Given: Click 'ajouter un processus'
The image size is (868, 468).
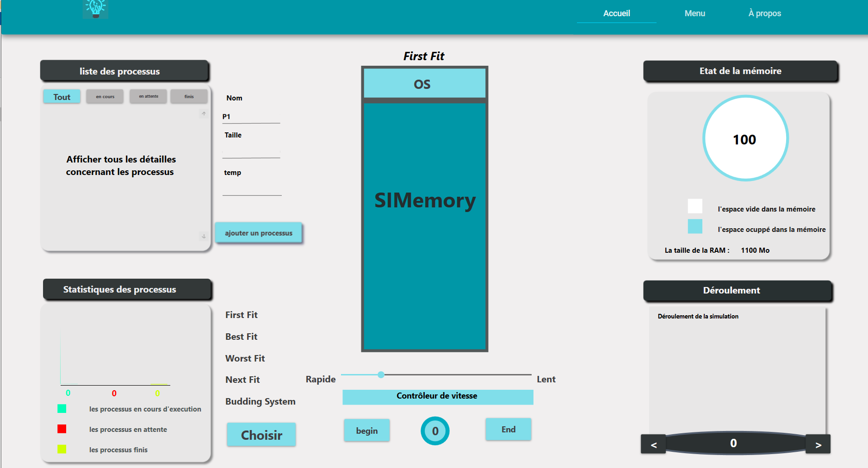Looking at the screenshot, I should (x=258, y=233).
